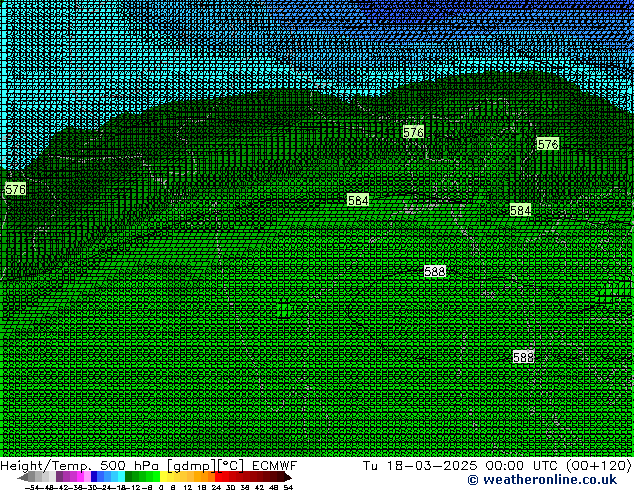Click the '54' legend maximum value
Screen dimensions: 634x490
pyautogui.click(x=288, y=488)
